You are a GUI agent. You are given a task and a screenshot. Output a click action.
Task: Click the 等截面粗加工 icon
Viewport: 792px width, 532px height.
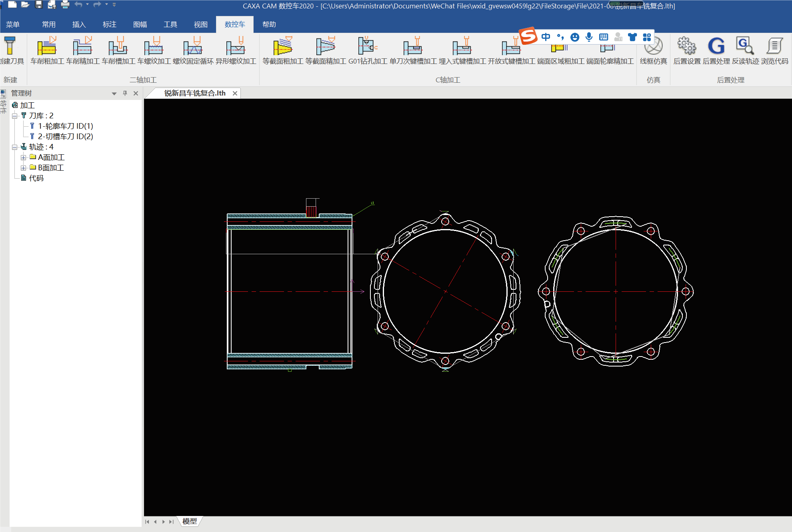click(x=283, y=47)
